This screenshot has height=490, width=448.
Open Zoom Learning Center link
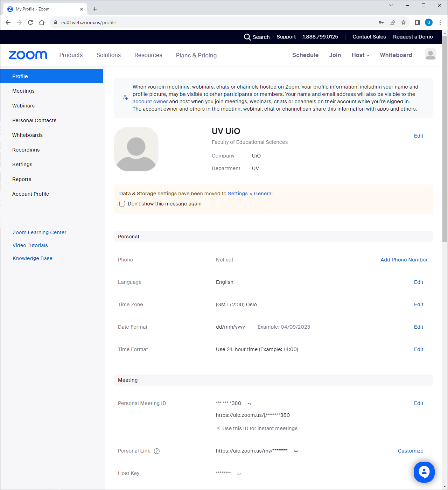40,232
